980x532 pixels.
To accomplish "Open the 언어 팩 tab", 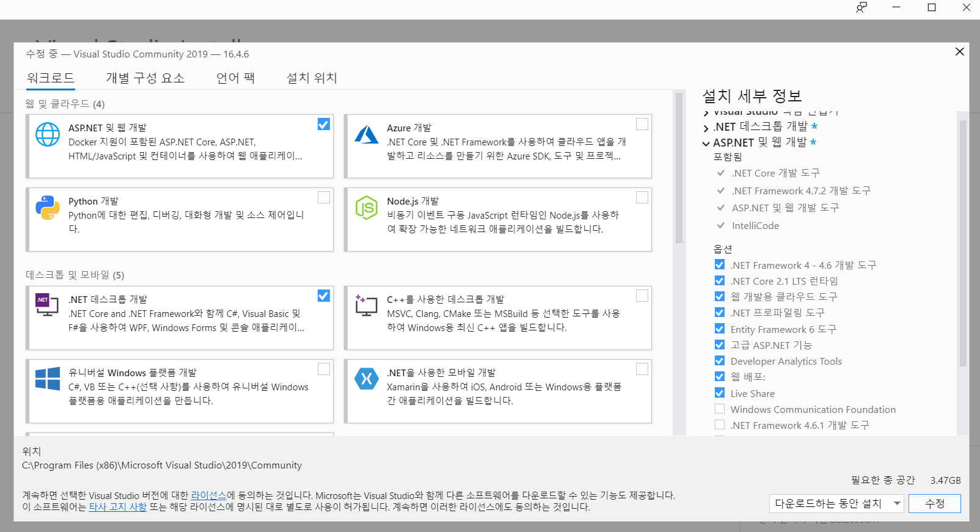I will click(236, 78).
